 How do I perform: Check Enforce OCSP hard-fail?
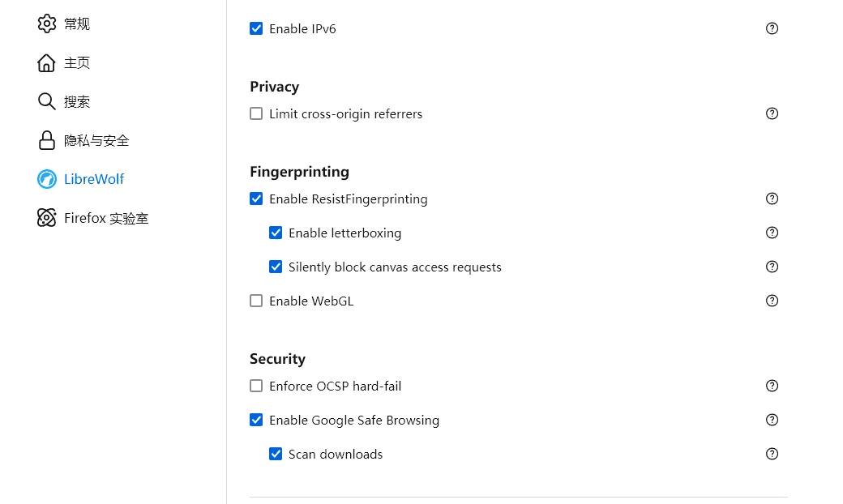point(256,386)
